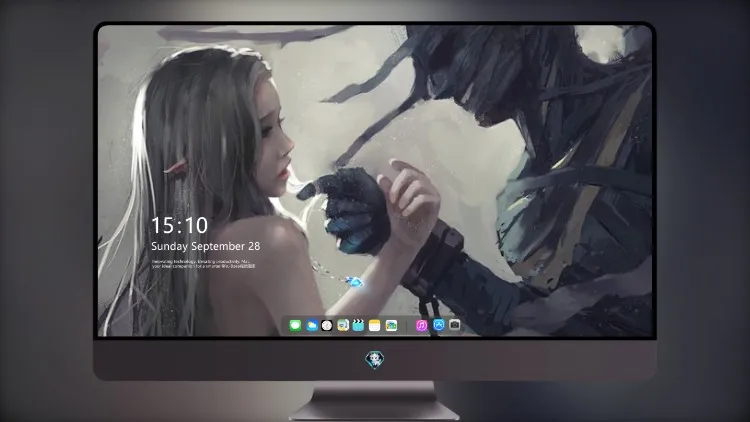Screen dimensions: 750x422
Task: Click the logo badge on monitor chin
Action: click(375, 360)
